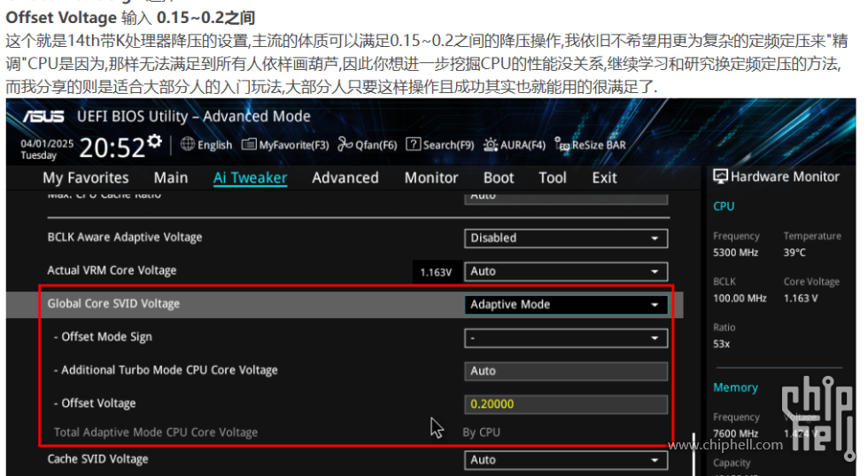Open Qfan(F6) fan control
This screenshot has width=868, height=476.
coord(367,144)
